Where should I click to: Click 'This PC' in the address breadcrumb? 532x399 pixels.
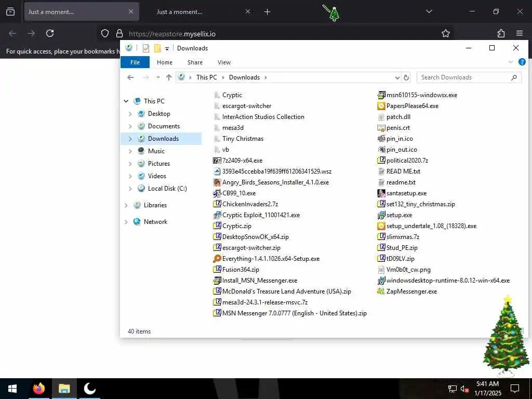[x=206, y=77]
